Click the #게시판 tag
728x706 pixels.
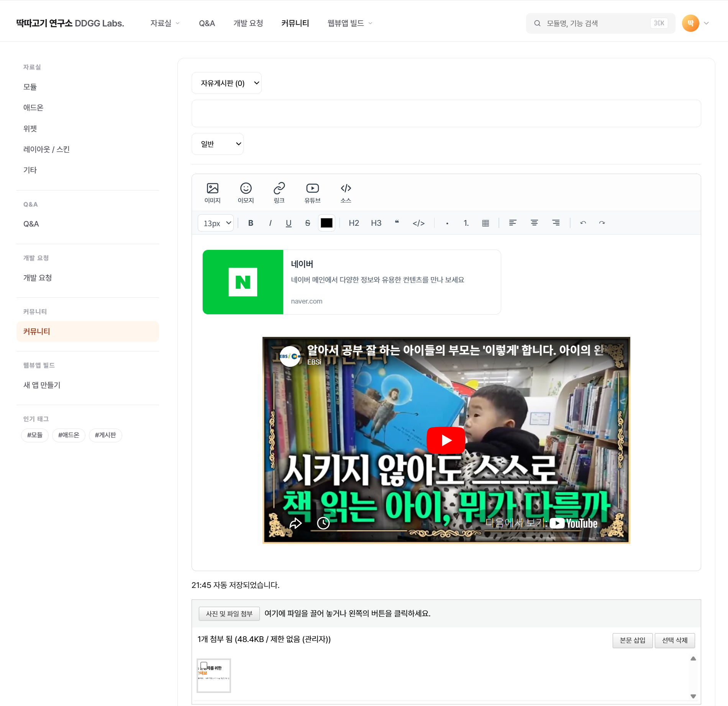point(105,435)
